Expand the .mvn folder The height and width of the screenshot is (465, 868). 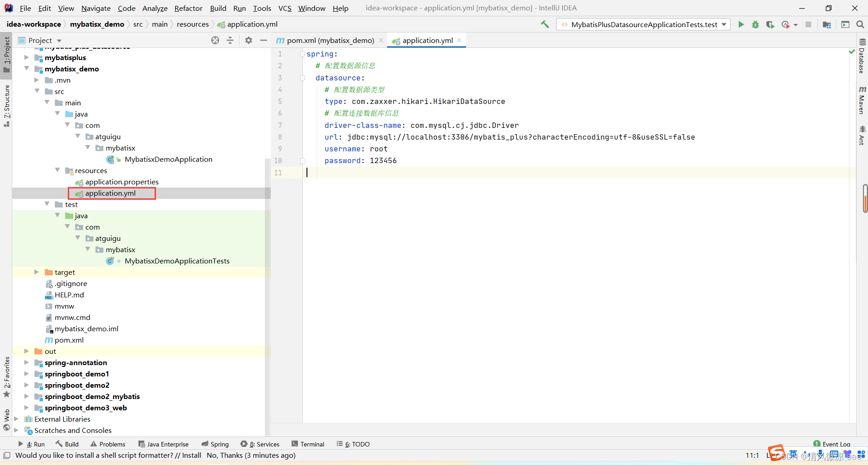click(x=36, y=80)
